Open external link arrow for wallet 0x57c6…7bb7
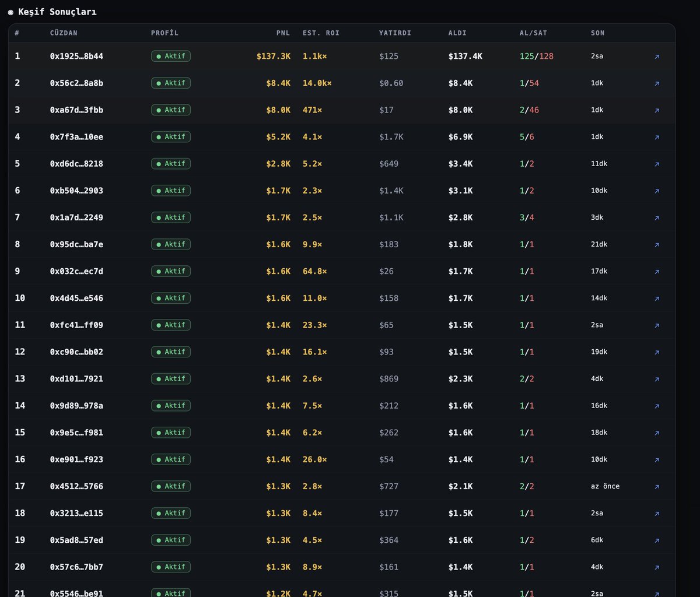700x597 pixels. [657, 567]
